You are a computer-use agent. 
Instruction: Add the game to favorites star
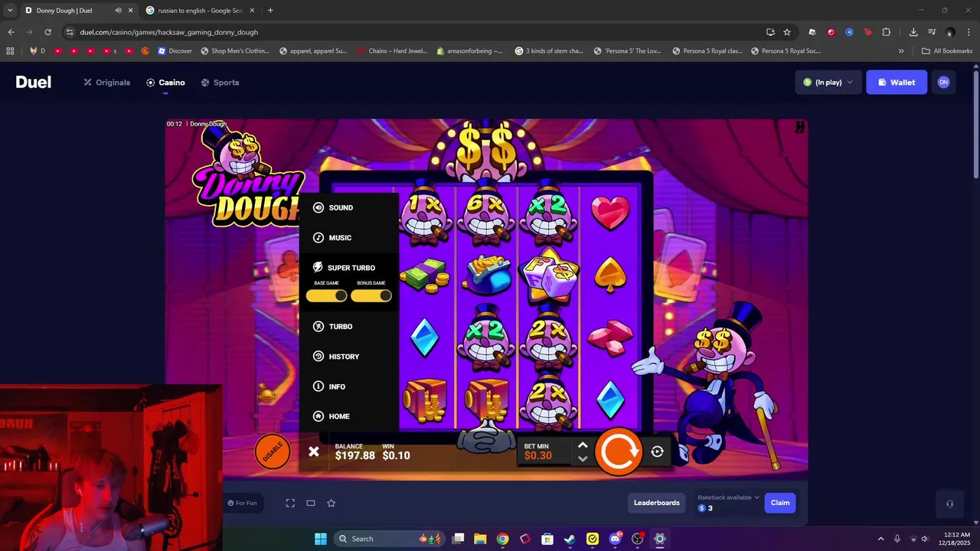pyautogui.click(x=332, y=503)
